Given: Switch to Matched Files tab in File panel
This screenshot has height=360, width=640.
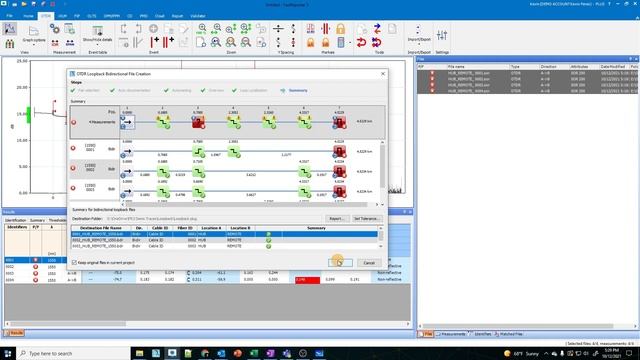Looking at the screenshot, I should point(508,334).
